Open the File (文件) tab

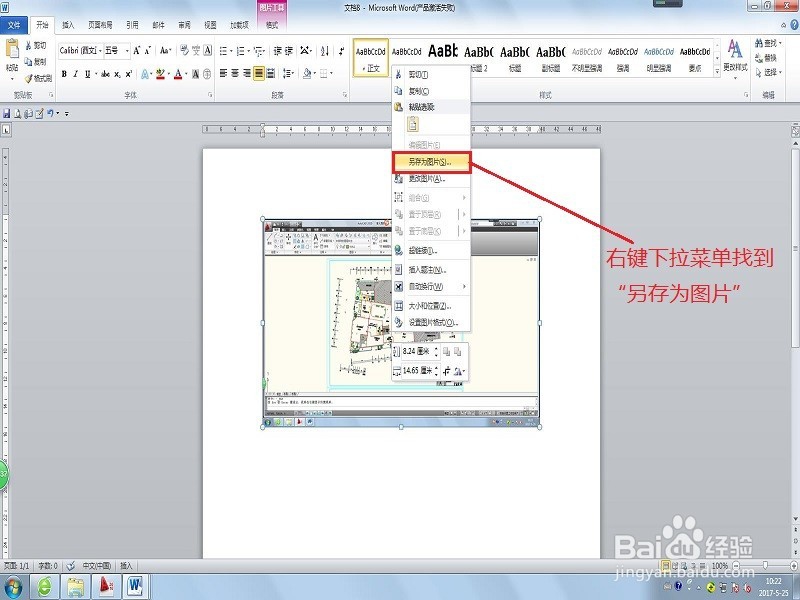(14, 24)
